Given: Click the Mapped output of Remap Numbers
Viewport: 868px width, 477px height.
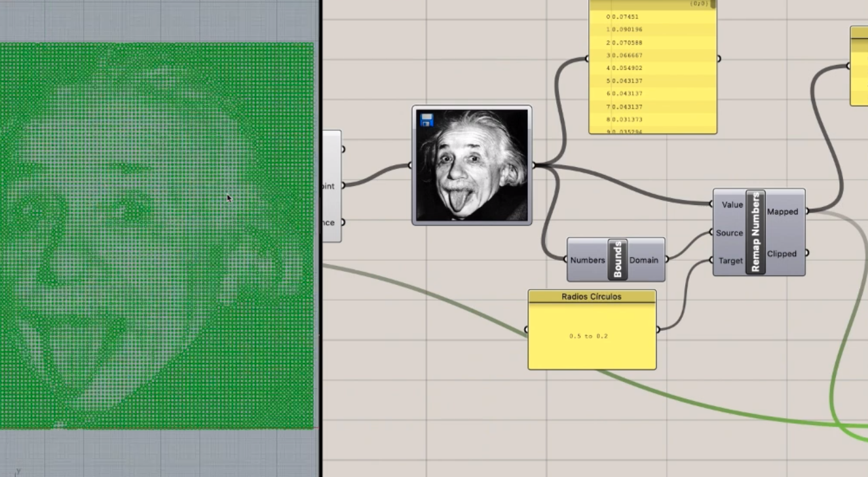Looking at the screenshot, I should click(x=782, y=212).
